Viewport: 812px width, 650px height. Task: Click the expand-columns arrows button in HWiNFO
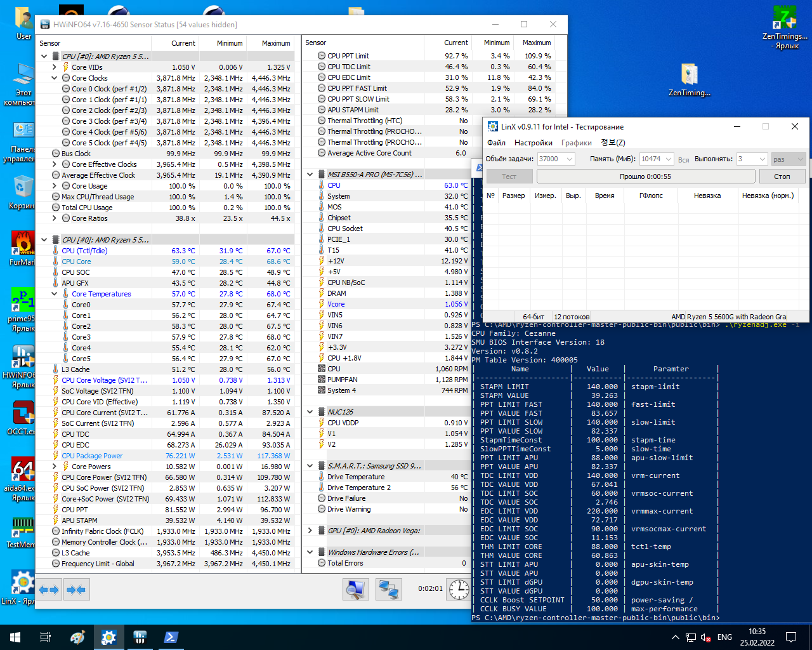49,590
